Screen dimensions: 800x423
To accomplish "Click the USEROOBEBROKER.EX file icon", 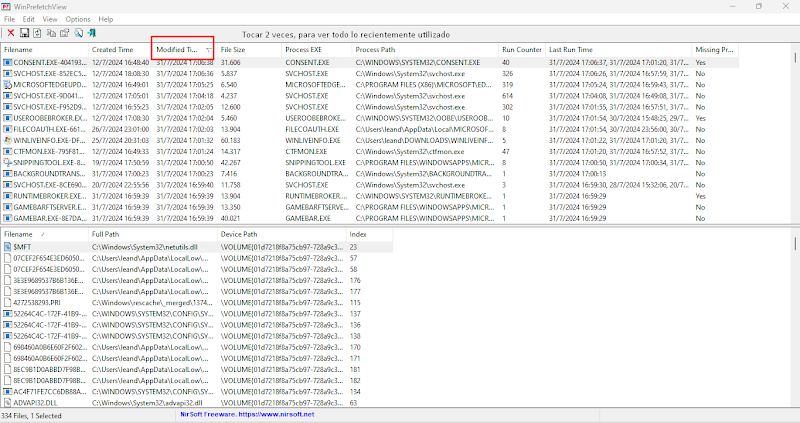I will (x=7, y=118).
